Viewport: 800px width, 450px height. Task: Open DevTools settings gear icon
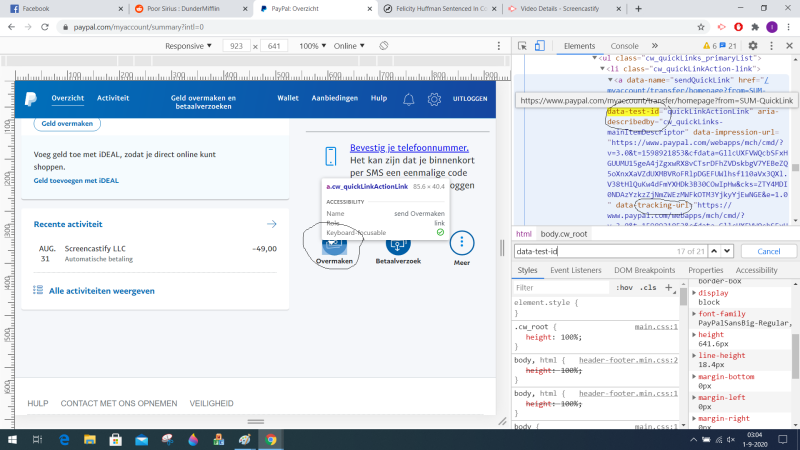(751, 46)
